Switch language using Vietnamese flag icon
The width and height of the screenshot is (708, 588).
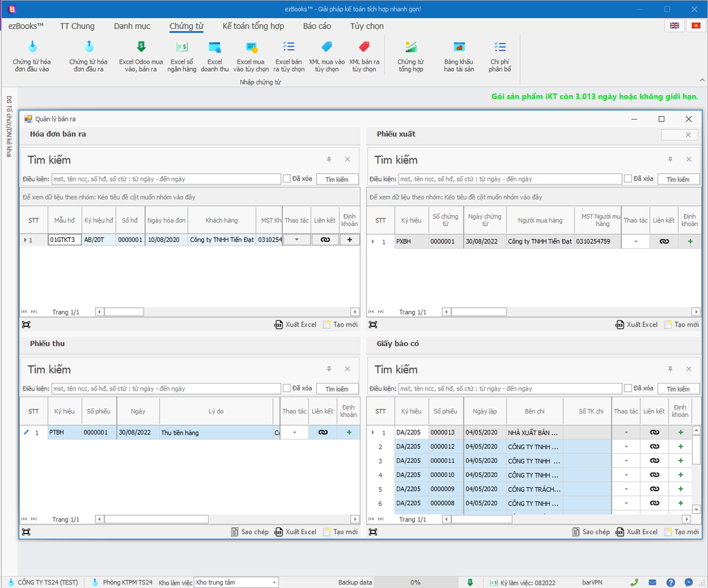[x=696, y=26]
